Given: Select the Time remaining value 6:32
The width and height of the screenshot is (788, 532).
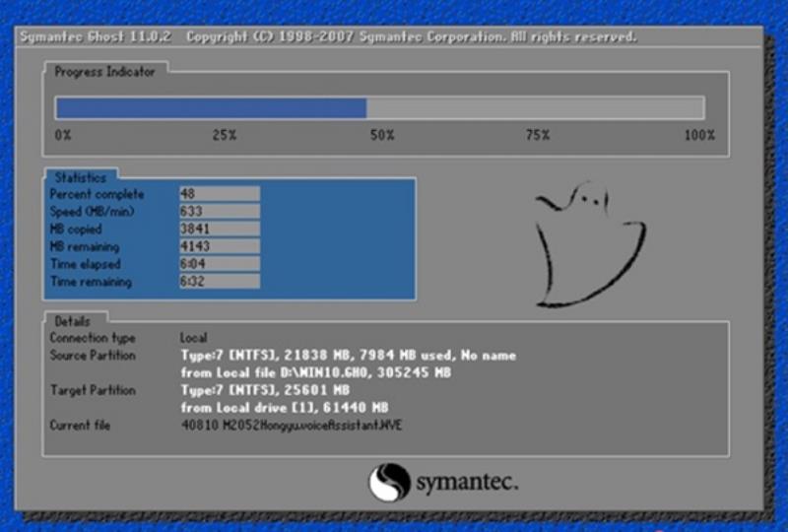Looking at the screenshot, I should pos(220,282).
